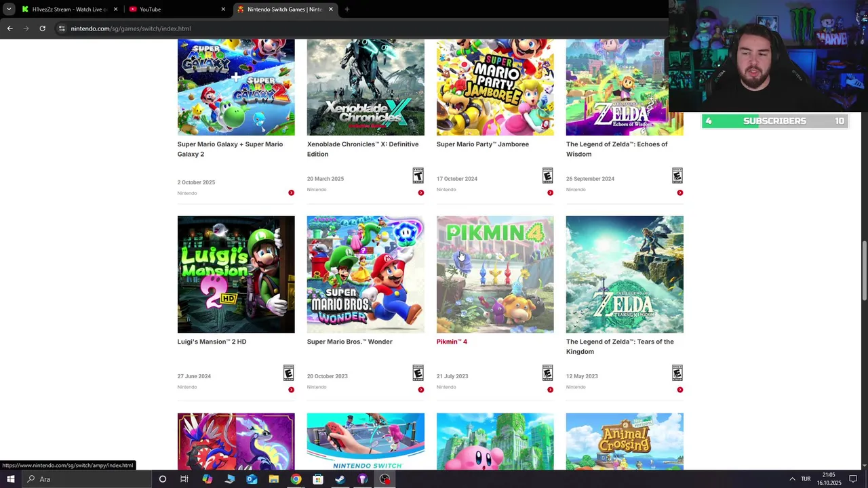
Task: Go back with the browser back arrow
Action: click(x=9, y=28)
